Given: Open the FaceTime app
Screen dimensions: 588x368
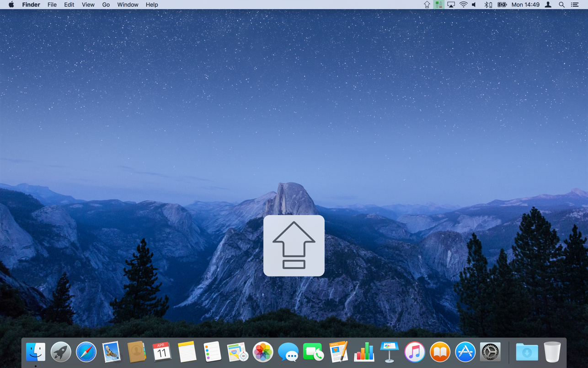Looking at the screenshot, I should (313, 352).
